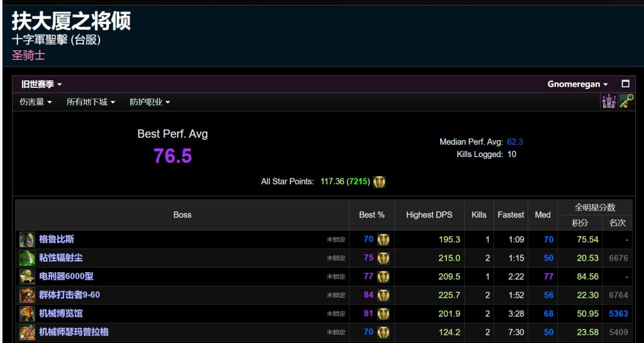
Task: Click the spec icon in 机械师瑟玛普拉格 row
Action: (383, 332)
